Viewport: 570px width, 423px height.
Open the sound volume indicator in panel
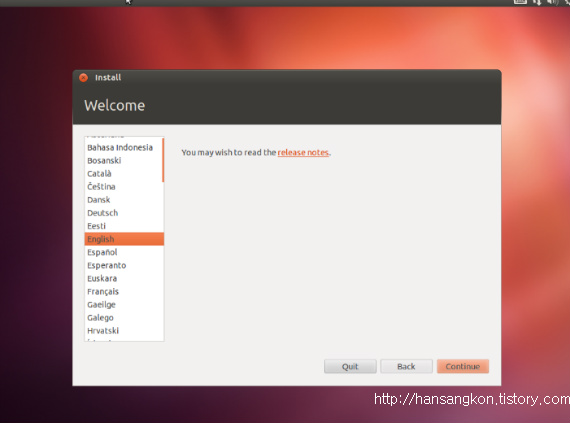coord(552,2)
